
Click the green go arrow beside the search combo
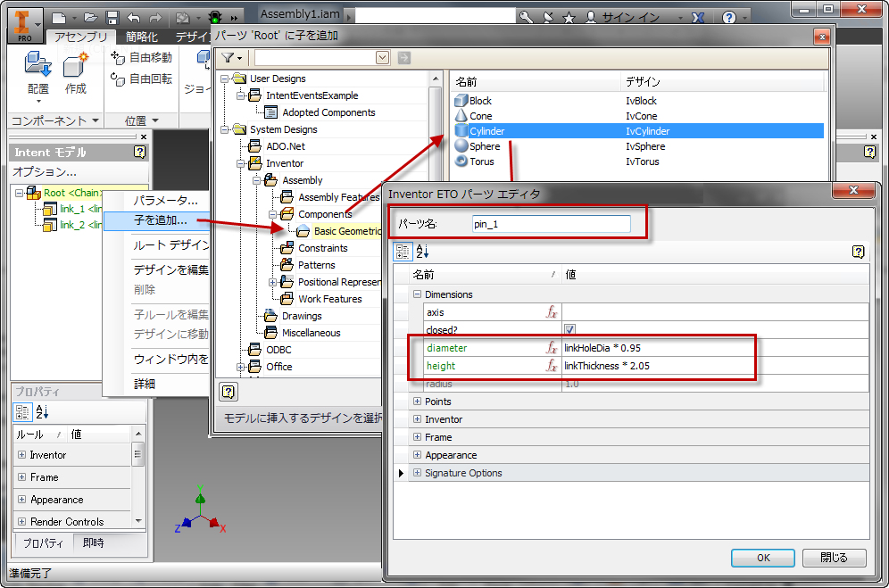point(404,58)
